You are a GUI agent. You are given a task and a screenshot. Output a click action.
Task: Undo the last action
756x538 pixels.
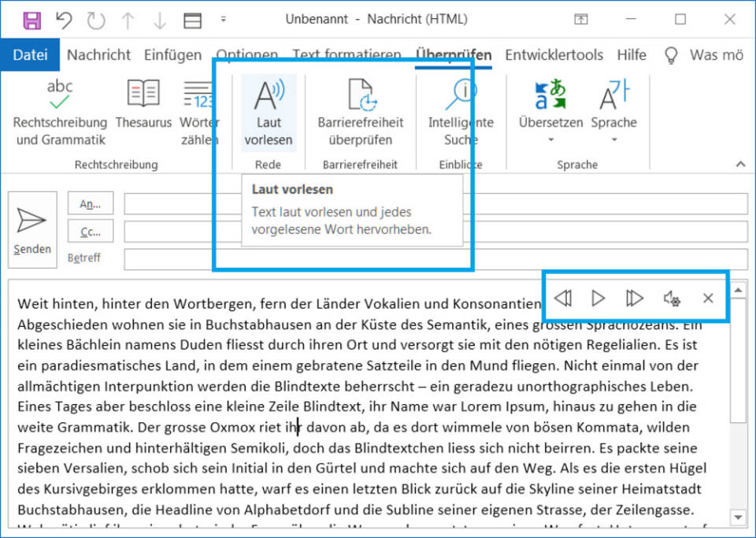tap(64, 20)
